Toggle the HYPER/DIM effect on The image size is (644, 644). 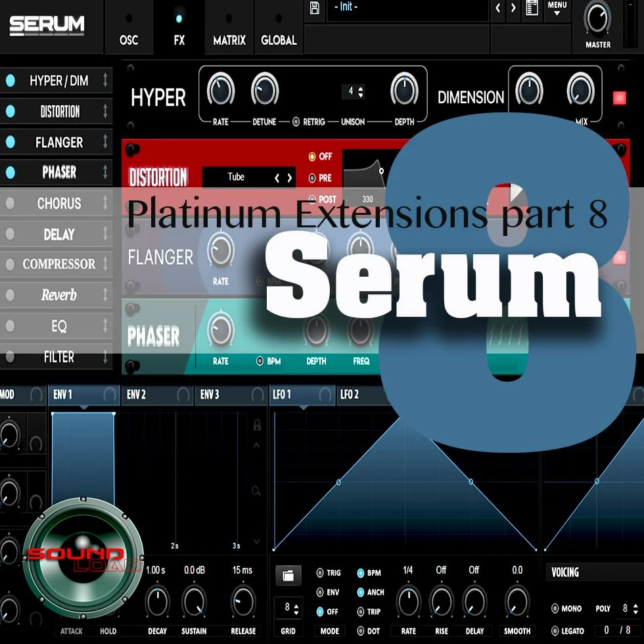click(x=11, y=80)
